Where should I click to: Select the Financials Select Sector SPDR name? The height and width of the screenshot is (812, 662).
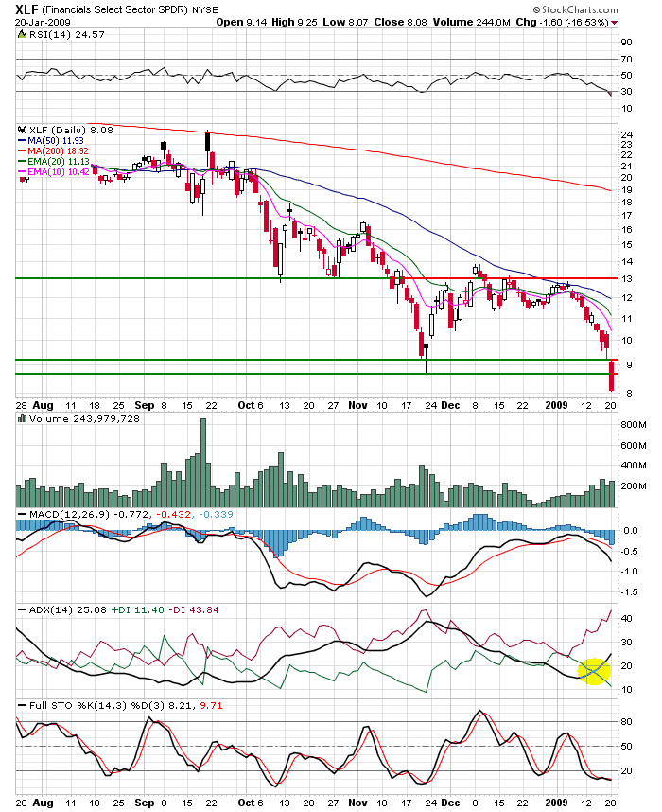114,9
